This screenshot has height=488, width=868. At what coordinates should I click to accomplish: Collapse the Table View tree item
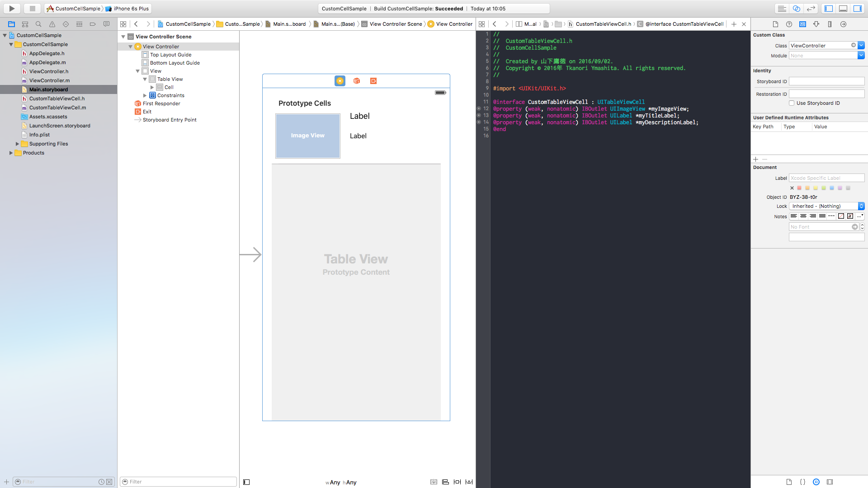click(145, 79)
